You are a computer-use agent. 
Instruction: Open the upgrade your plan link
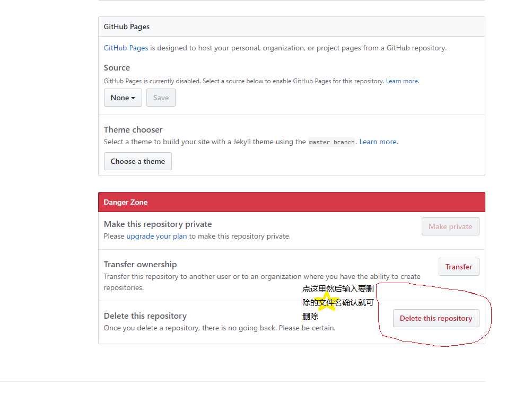156,237
